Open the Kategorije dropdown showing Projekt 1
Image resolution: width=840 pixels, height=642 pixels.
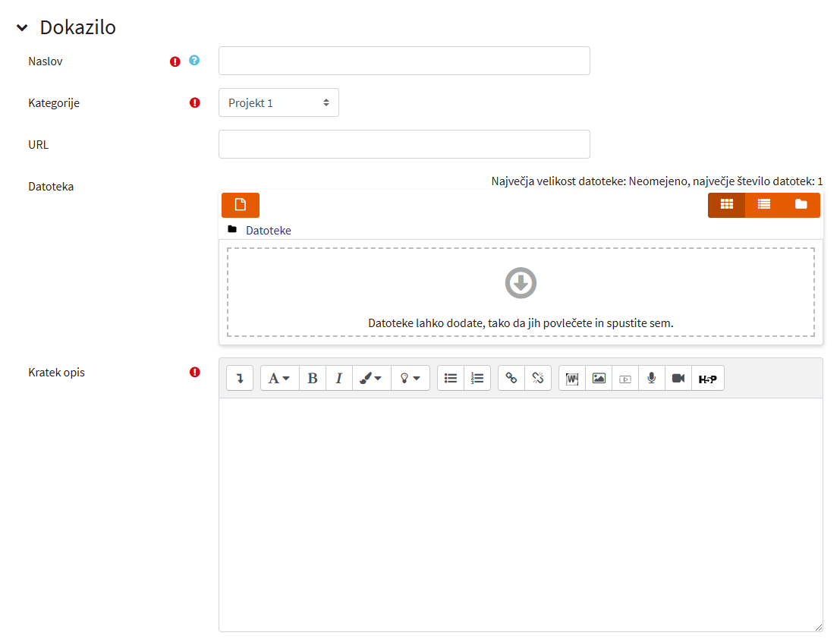[x=278, y=103]
